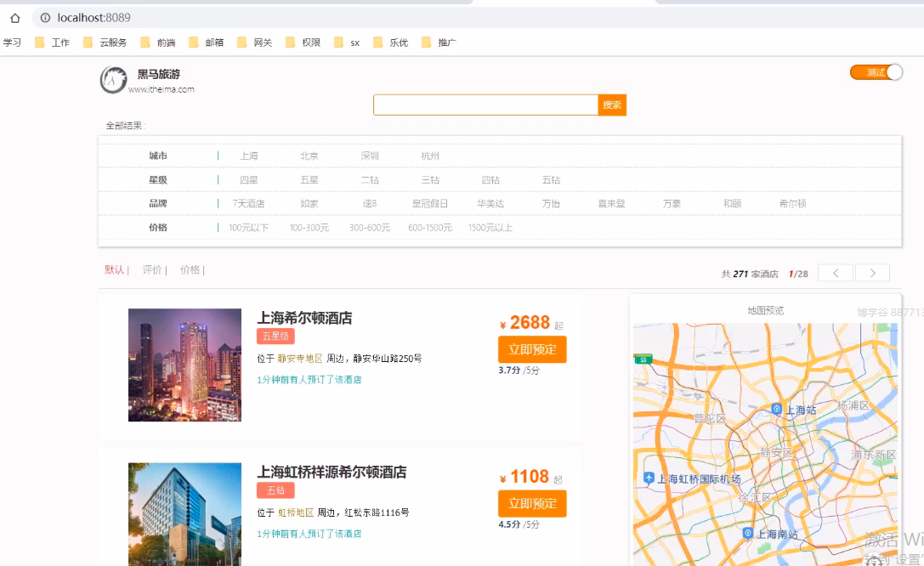Choose price range 100元以下
This screenshot has height=566, width=924.
(x=249, y=228)
